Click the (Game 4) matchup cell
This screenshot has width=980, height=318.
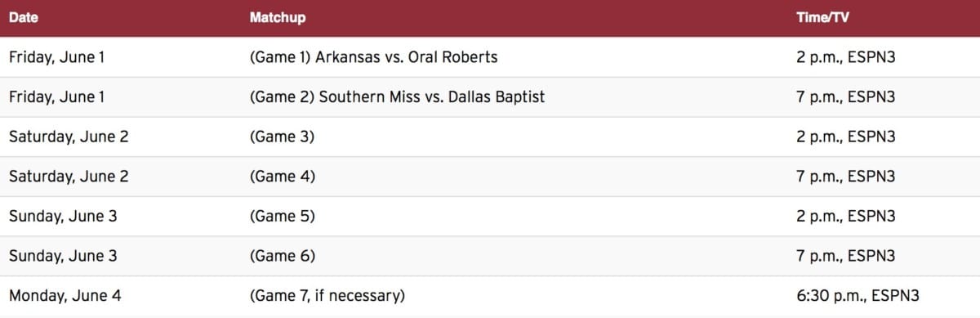tap(282, 177)
